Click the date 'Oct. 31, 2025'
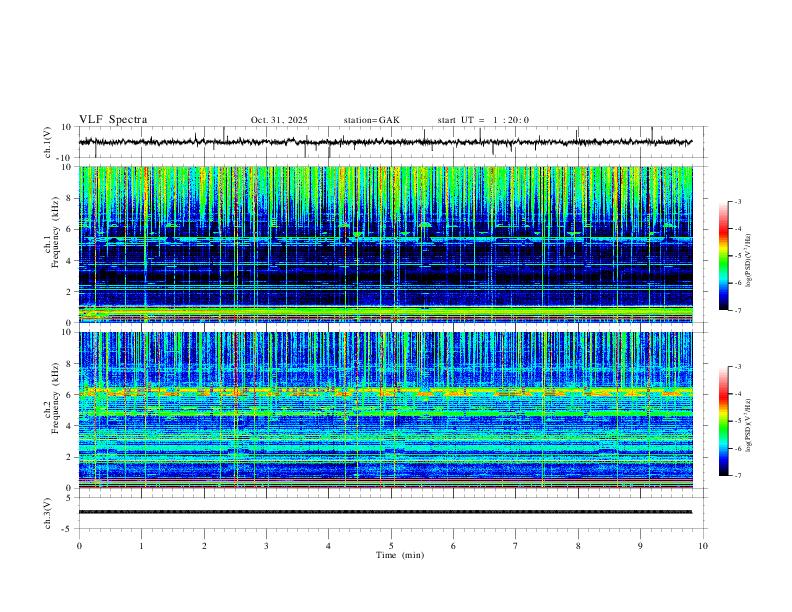This screenshot has height=612, width=792. pyautogui.click(x=279, y=120)
